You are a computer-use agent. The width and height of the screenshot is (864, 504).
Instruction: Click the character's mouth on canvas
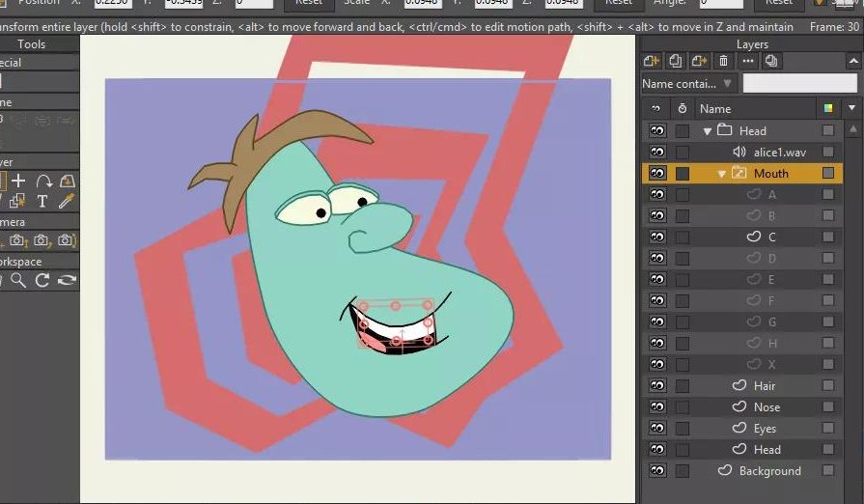[396, 327]
